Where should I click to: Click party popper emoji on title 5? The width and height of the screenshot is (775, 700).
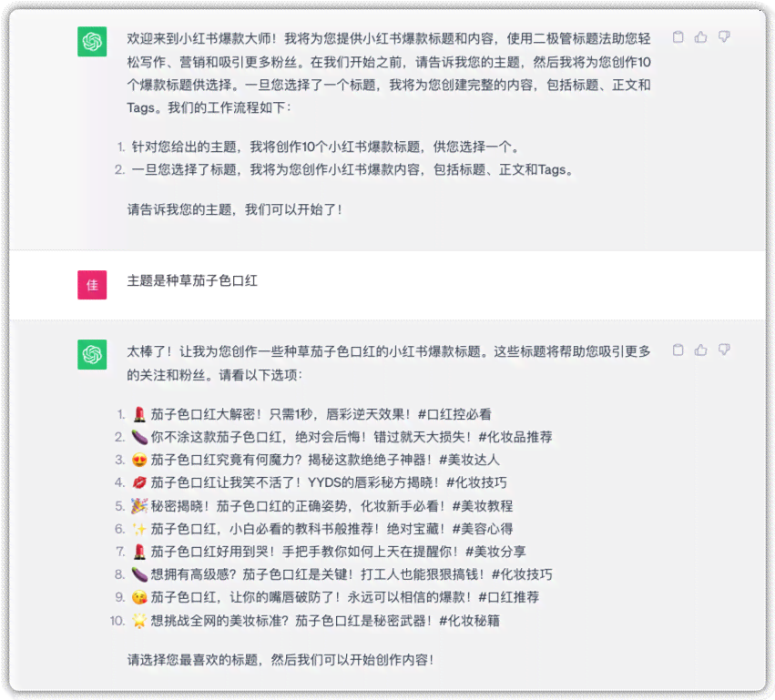pyautogui.click(x=139, y=506)
